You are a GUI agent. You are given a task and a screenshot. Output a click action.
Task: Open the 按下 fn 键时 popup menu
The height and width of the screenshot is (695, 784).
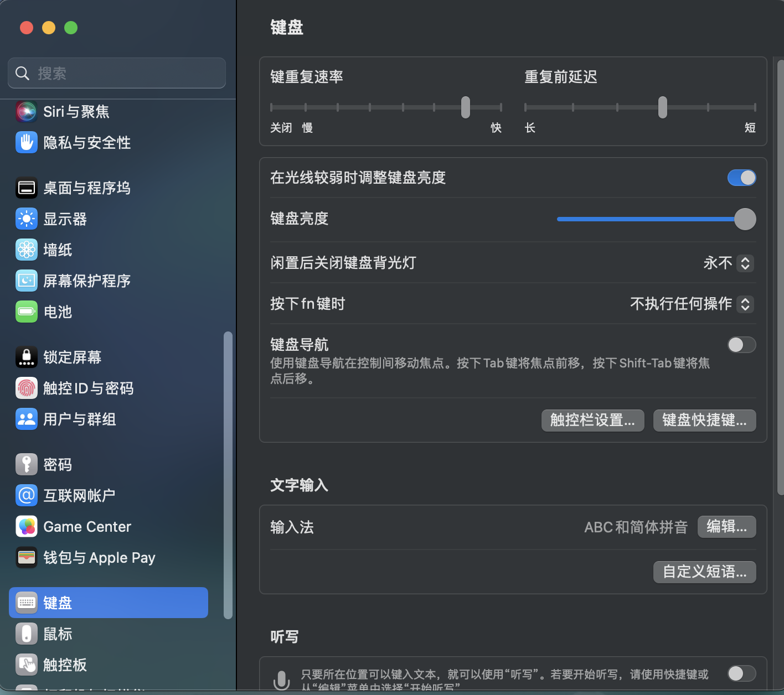click(x=692, y=304)
